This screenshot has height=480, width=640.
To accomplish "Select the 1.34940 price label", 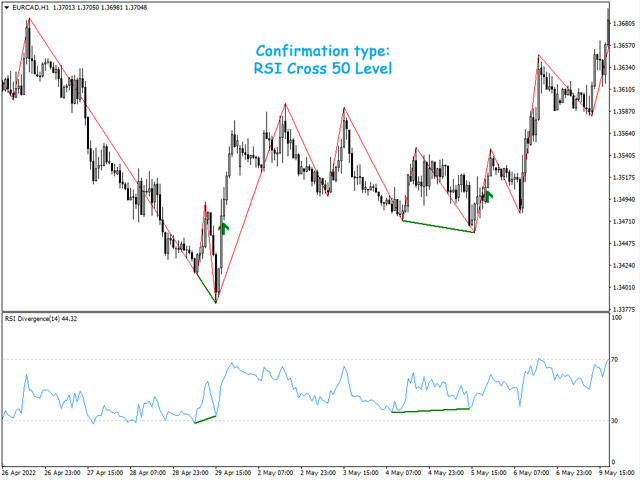I will 624,199.
